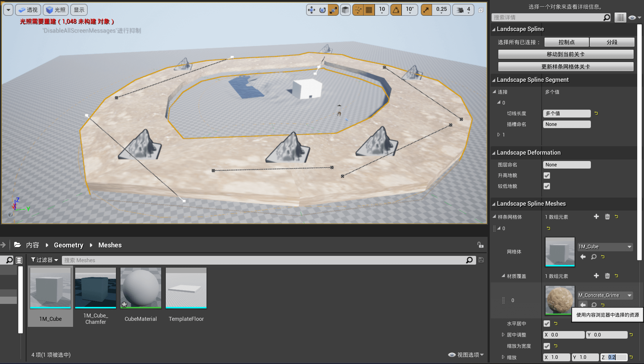
Task: Select the rotate gizmo tool icon
Action: click(322, 10)
